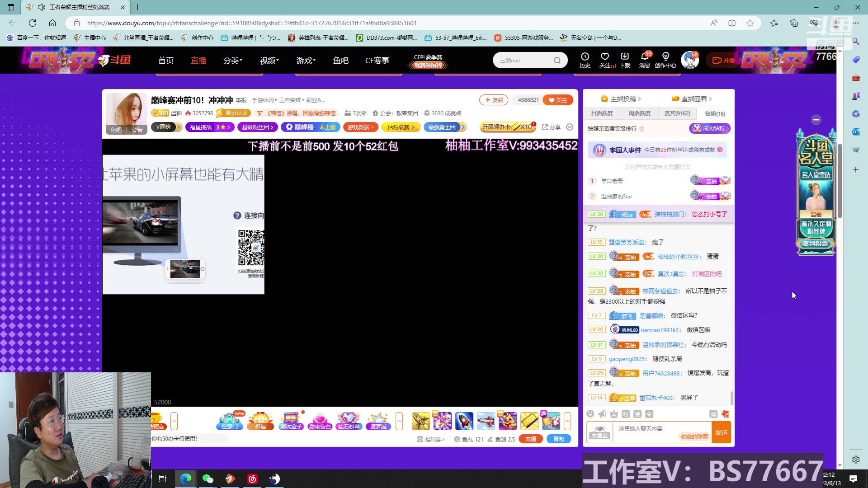Switch to the 钻粉(16) tab
Viewport: 868px width, 488px height.
[x=715, y=113]
